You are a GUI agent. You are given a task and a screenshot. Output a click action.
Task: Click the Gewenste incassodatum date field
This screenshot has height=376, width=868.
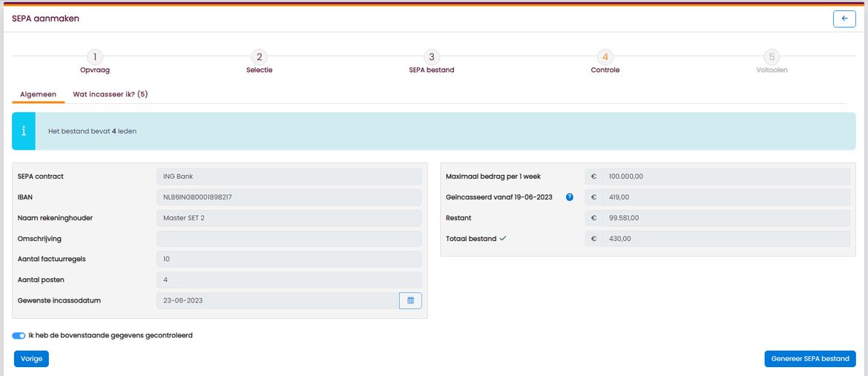point(278,300)
